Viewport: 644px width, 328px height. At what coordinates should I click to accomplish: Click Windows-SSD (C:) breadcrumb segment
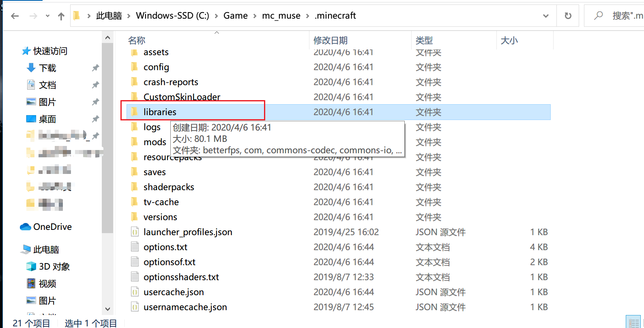coord(172,16)
